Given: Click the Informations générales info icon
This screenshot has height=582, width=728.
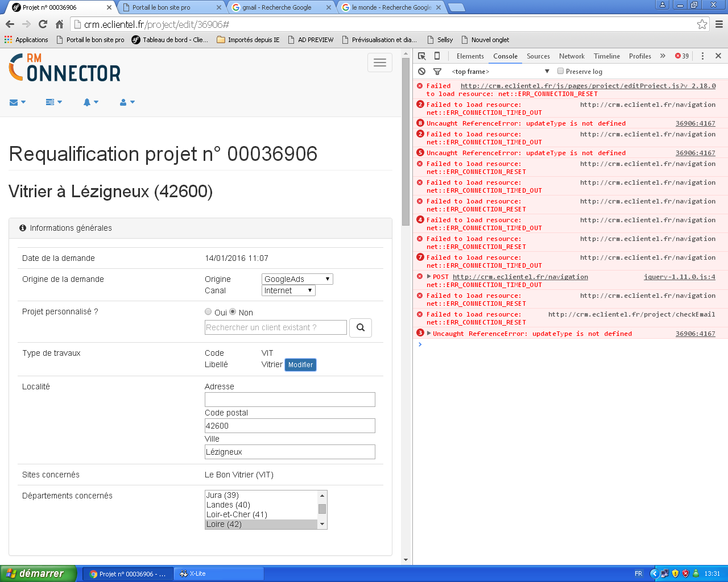Looking at the screenshot, I should (x=23, y=228).
